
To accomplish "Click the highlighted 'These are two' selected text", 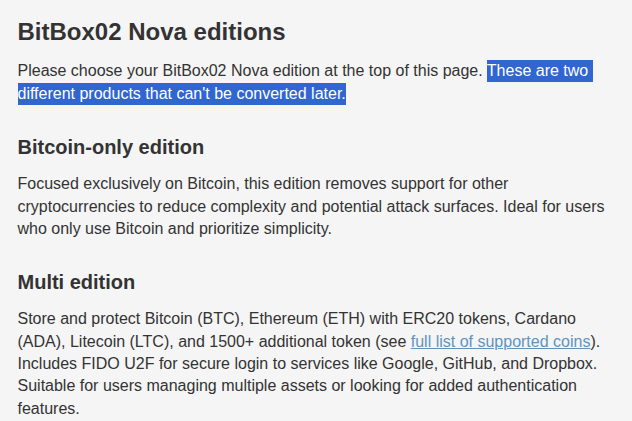I will tap(538, 71).
